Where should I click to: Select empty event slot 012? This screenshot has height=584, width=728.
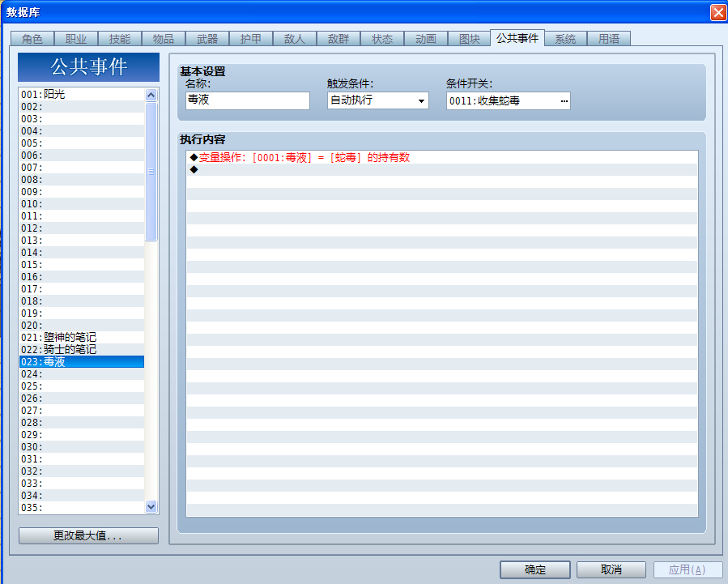(82, 228)
